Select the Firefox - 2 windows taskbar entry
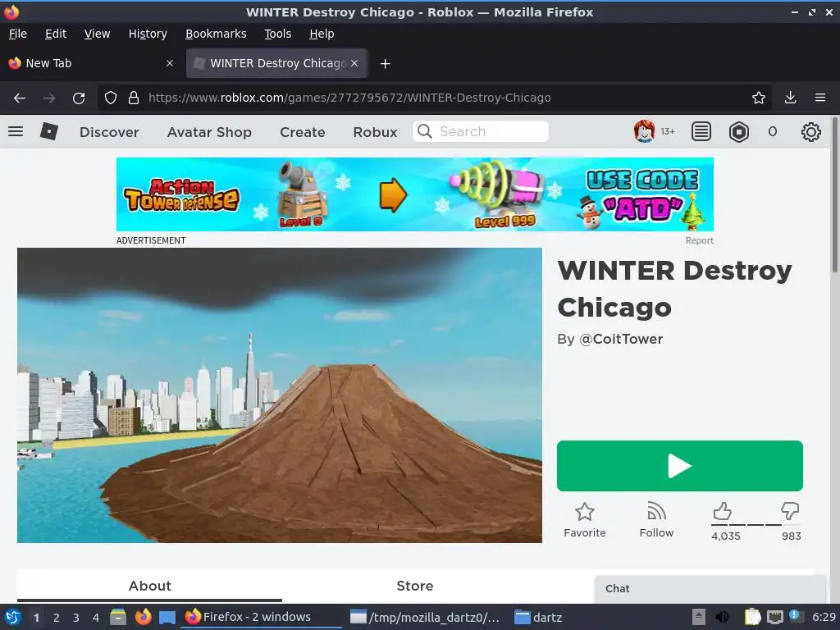Image resolution: width=840 pixels, height=630 pixels. [x=262, y=617]
